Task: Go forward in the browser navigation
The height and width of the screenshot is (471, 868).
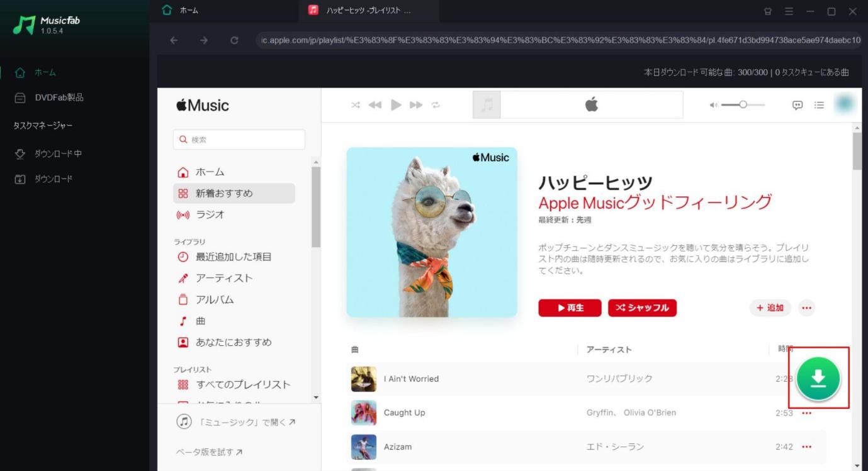Action: click(x=204, y=40)
